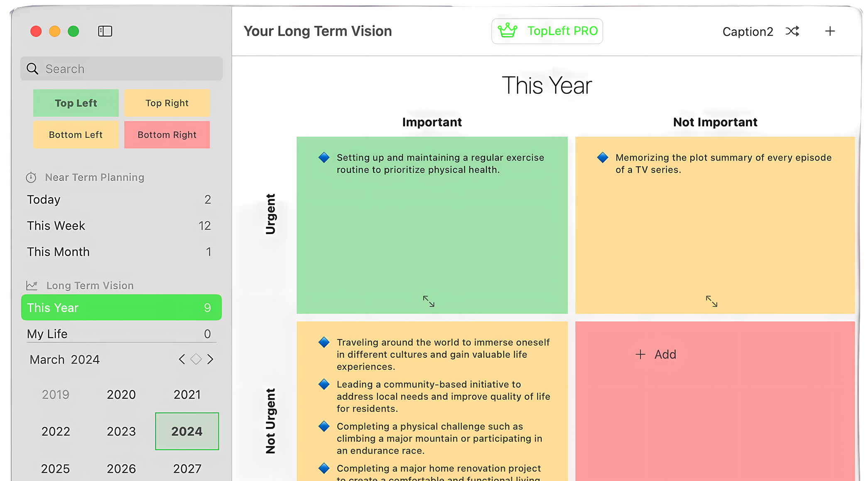Click the diamond current-date icon
868x481 pixels.
tap(196, 359)
